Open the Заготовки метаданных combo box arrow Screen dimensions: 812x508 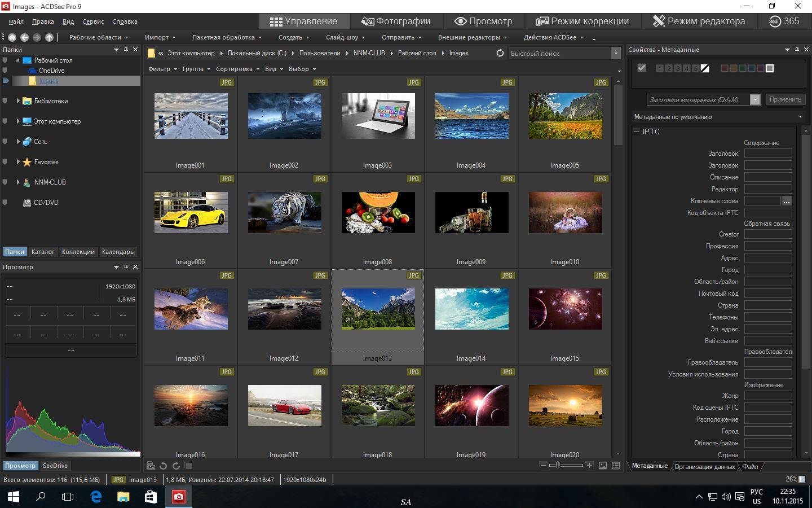[x=755, y=100]
